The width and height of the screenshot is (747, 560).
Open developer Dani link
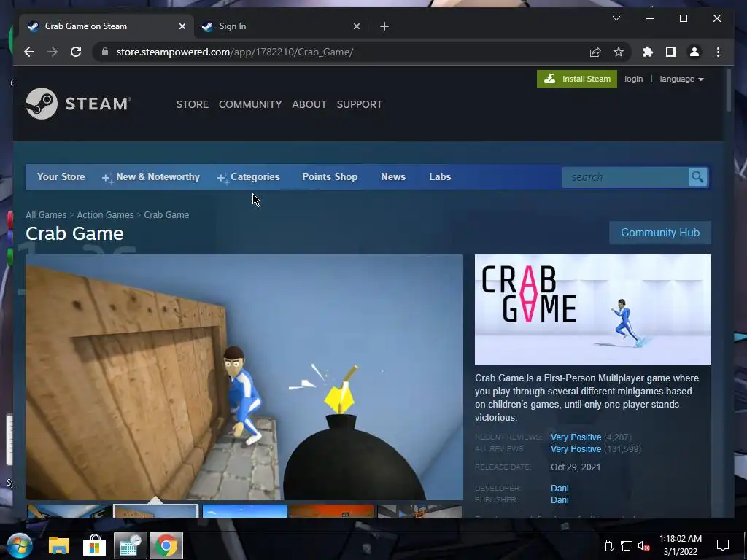click(x=560, y=488)
